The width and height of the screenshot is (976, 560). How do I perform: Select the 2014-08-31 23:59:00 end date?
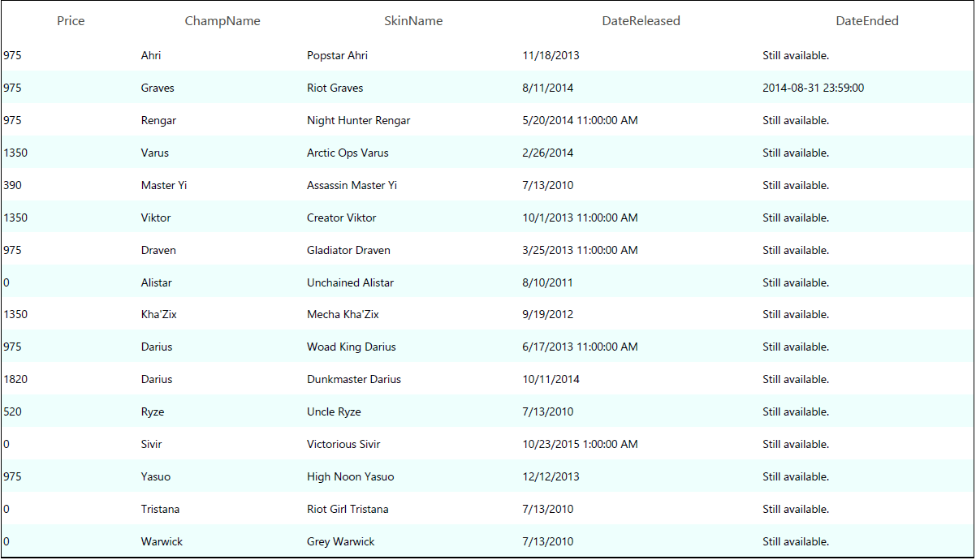814,88
